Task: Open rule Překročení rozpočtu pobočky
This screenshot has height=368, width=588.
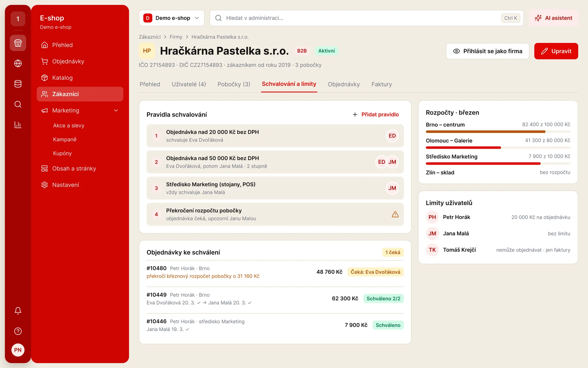Action: (x=275, y=214)
